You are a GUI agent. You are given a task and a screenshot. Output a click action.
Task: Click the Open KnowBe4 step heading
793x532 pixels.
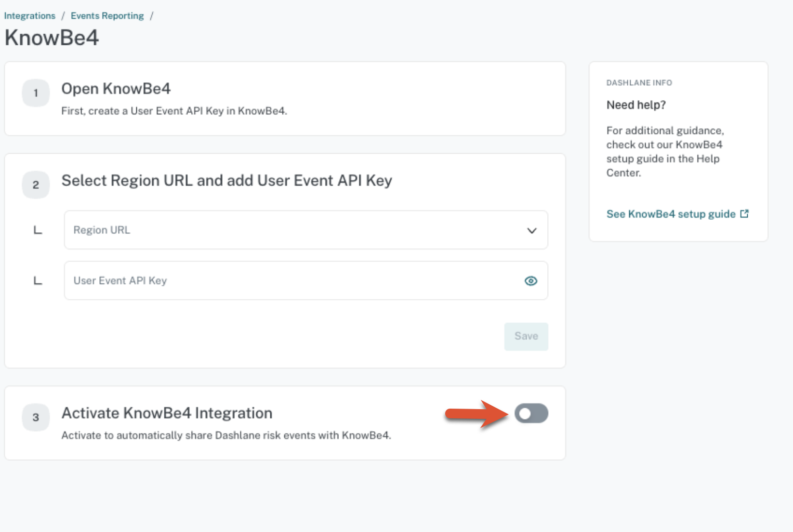tap(116, 89)
